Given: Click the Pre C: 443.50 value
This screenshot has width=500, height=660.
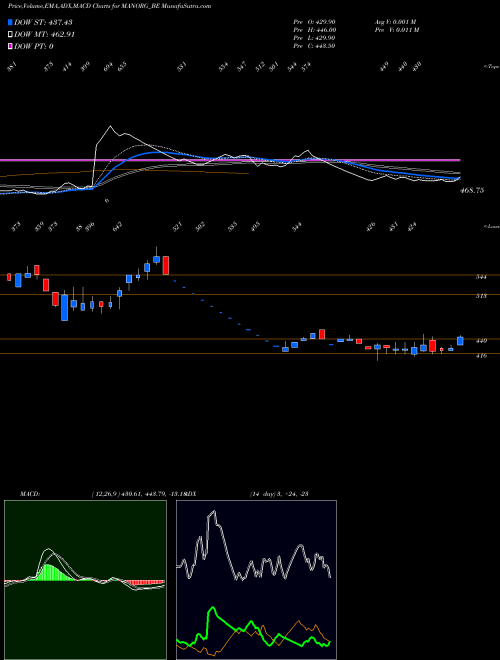Looking at the screenshot, I should 314,46.
